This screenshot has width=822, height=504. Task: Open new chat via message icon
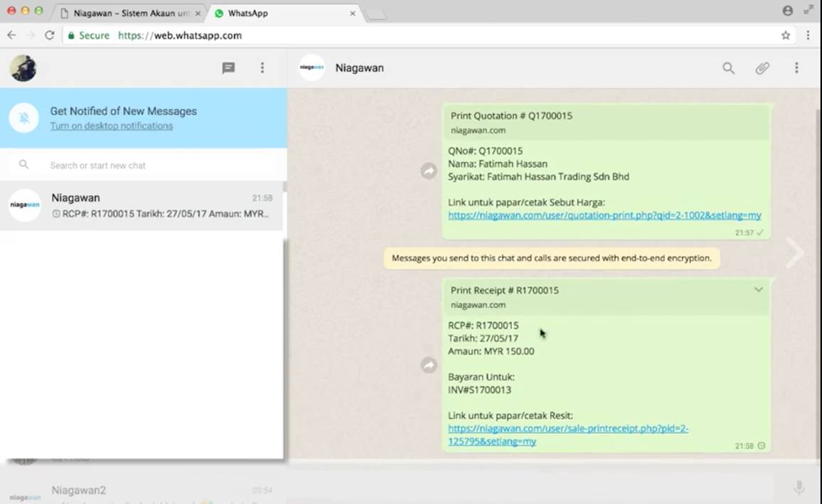pyautogui.click(x=228, y=68)
